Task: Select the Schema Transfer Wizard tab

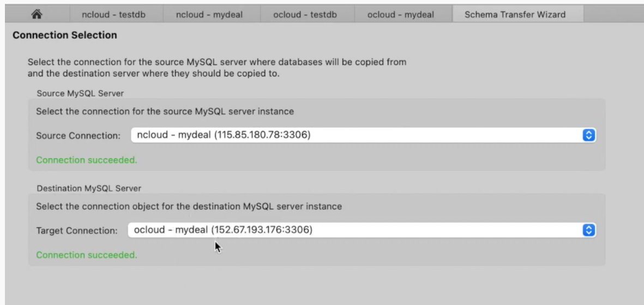Action: pyautogui.click(x=515, y=15)
